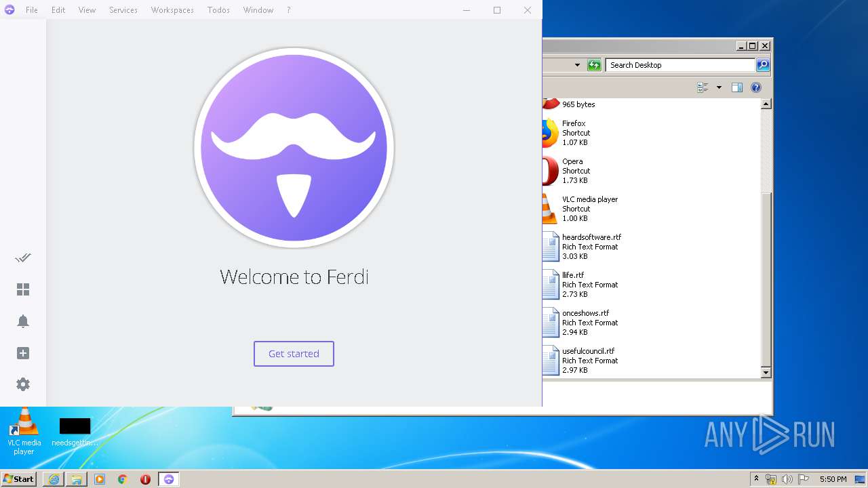Show hidden tray icons arrow
Viewport: 868px width, 488px height.
(x=756, y=479)
